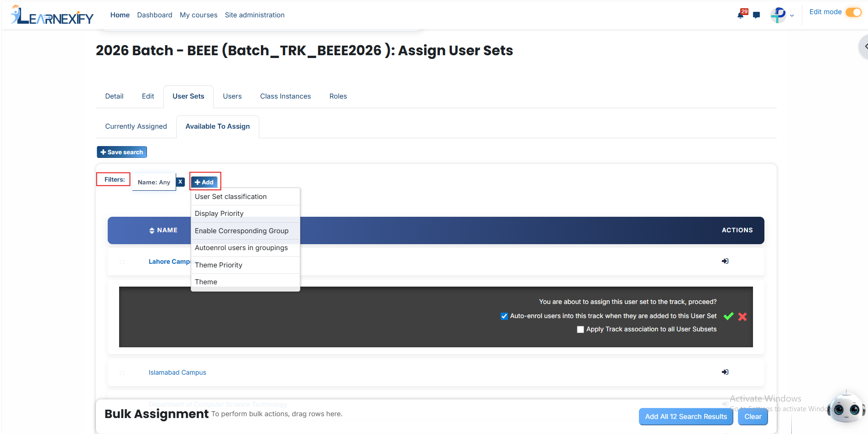Click Add All 12 Search Results
This screenshot has height=434, width=868.
click(x=686, y=417)
